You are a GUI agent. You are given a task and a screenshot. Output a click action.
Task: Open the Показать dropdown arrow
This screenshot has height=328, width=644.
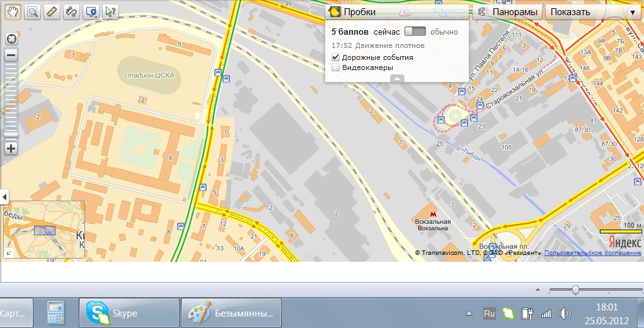click(x=632, y=12)
